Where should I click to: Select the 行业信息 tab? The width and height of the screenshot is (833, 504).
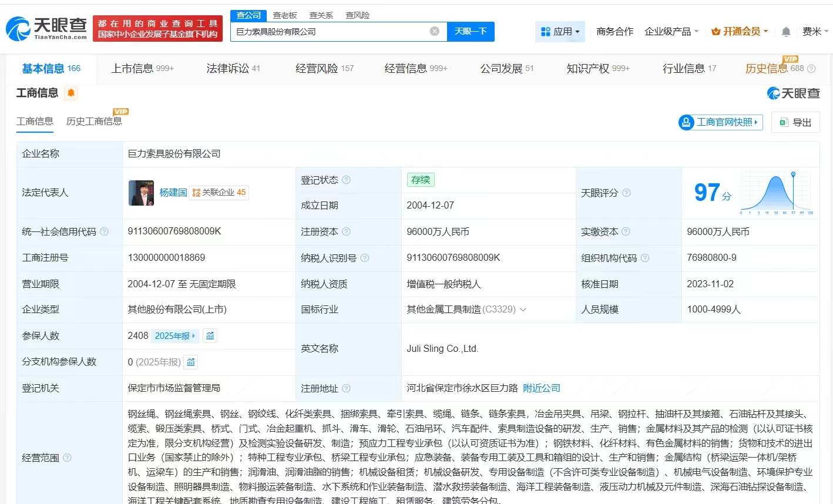690,69
